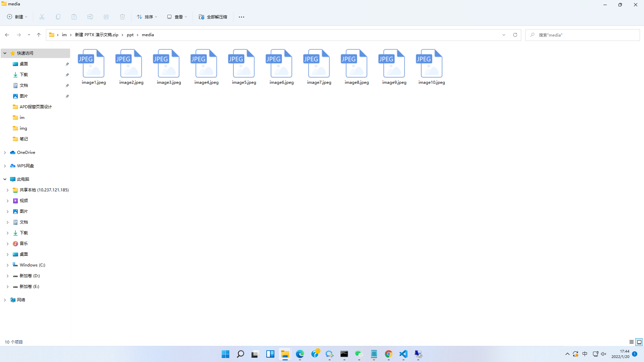
Task: Expand Windows (C:) drive node
Action: tap(7, 265)
